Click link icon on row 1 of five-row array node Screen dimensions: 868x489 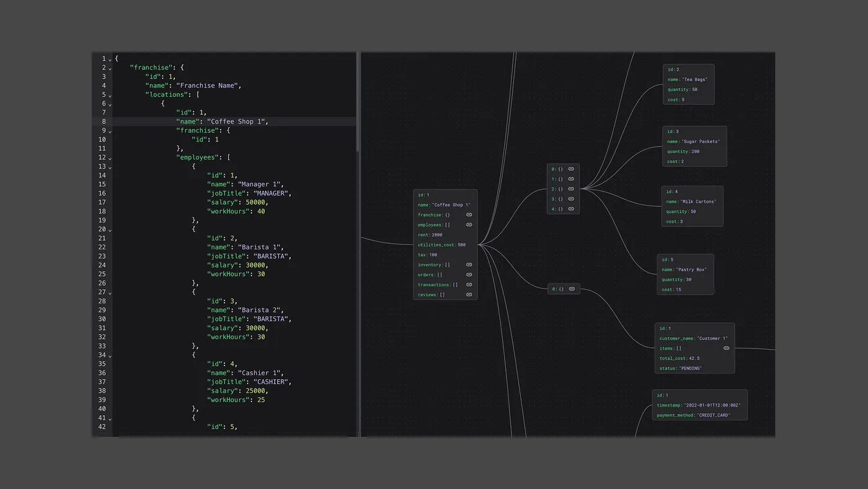pos(571,179)
